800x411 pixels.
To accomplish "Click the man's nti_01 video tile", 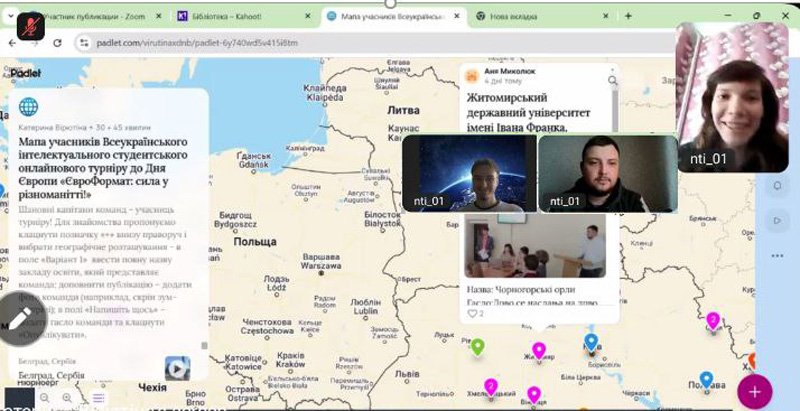I will [x=608, y=173].
